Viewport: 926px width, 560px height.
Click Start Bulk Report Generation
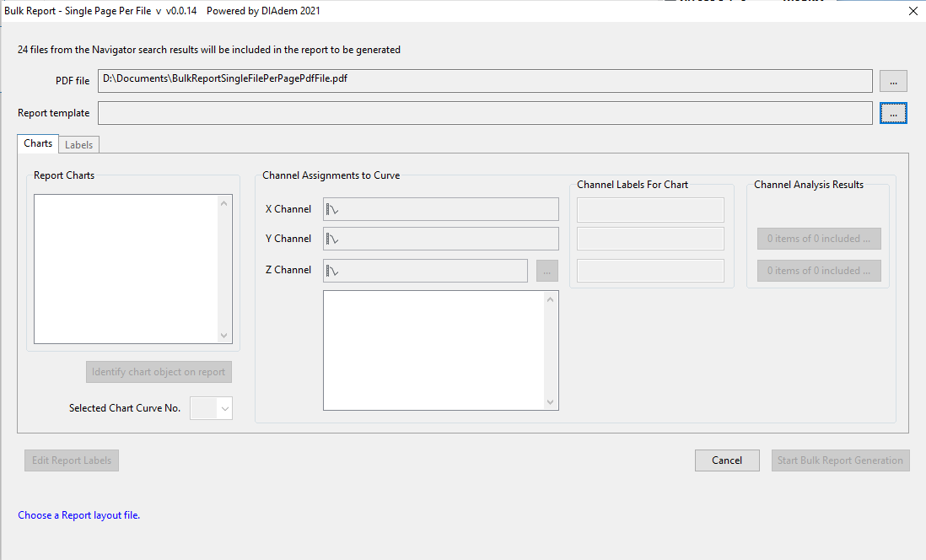pos(840,460)
